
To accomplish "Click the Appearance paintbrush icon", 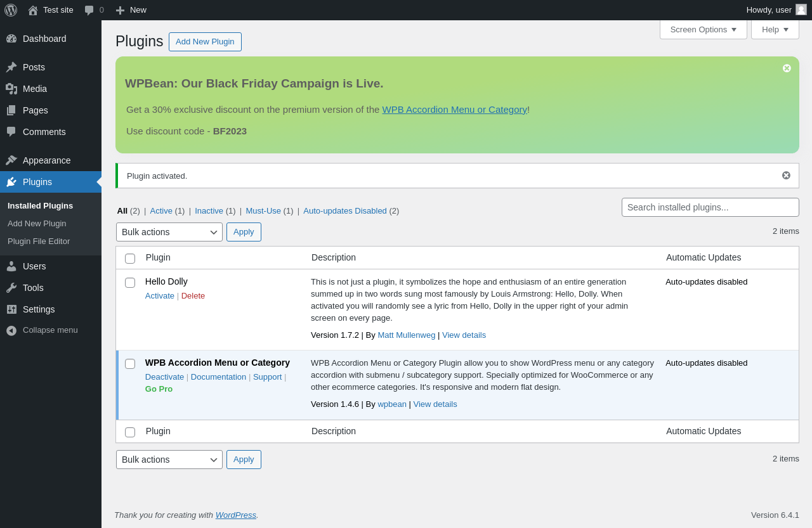I will 11,160.
